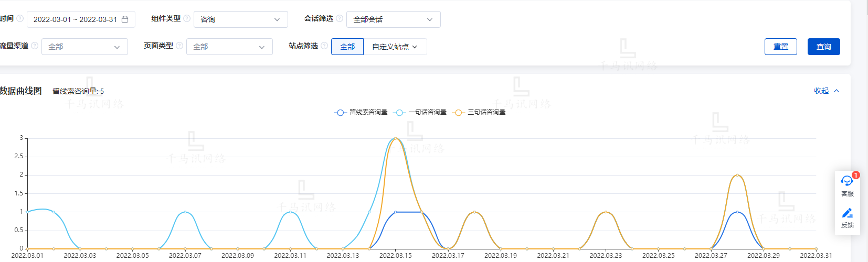The width and height of the screenshot is (868, 262).
Task: Click help icon next to 页面类型 label
Action: 179,46
